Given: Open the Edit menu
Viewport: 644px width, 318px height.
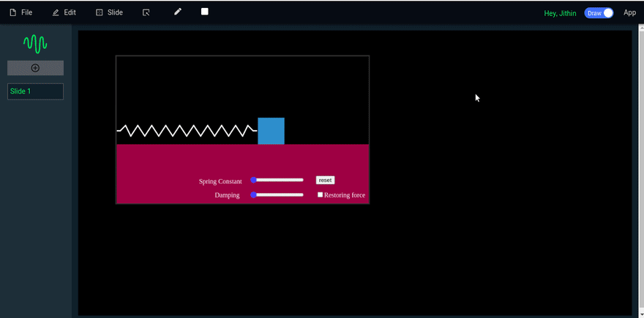Looking at the screenshot, I should [x=64, y=12].
